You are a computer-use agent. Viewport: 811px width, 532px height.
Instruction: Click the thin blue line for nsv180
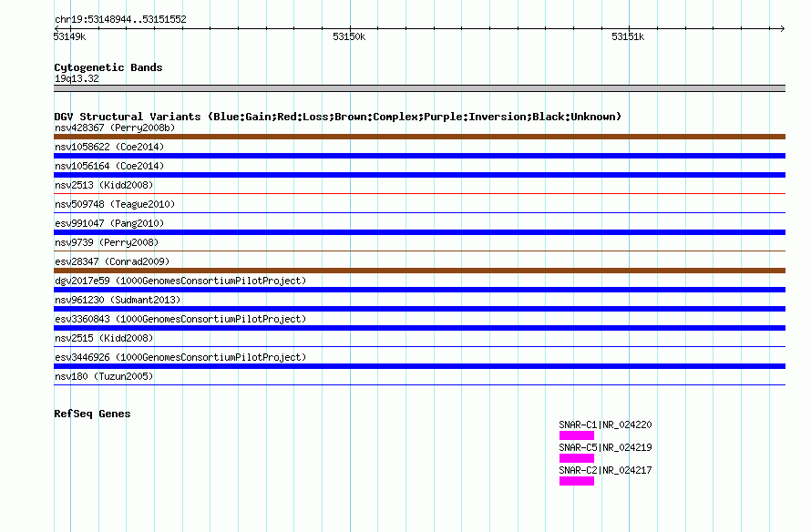pos(419,384)
